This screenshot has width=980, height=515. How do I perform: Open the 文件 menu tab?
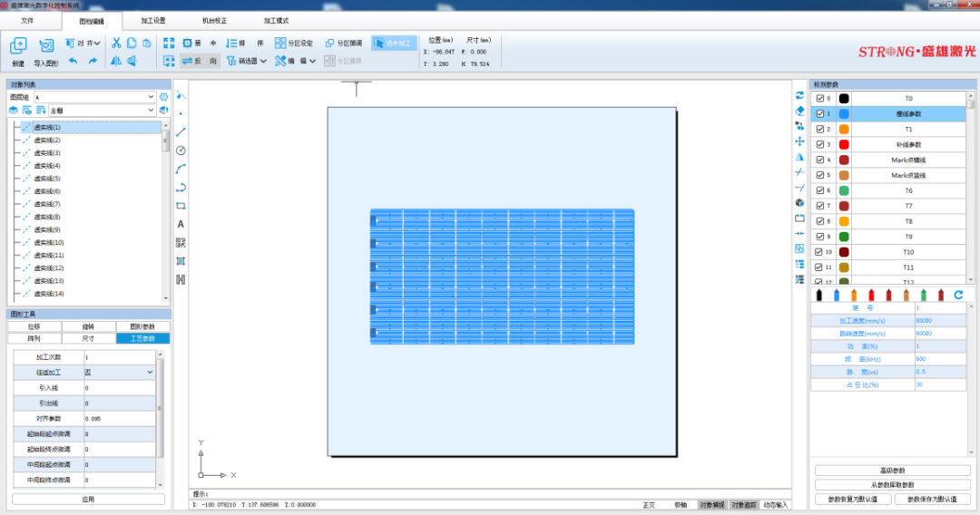(x=28, y=19)
